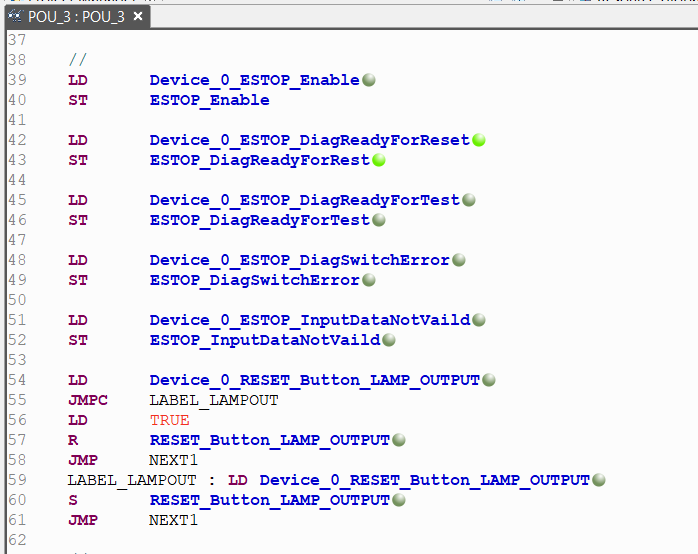The width and height of the screenshot is (698, 554).
Task: Click the indicator after RESET_Button_LAMP_OUTPUT on line 60
Action: click(x=399, y=500)
